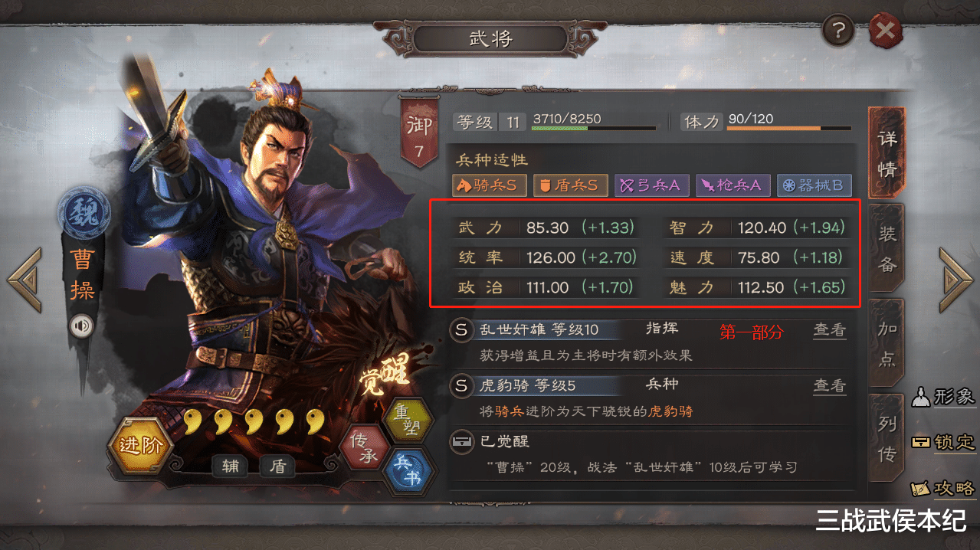Switch to the 加点 tab

point(887,343)
